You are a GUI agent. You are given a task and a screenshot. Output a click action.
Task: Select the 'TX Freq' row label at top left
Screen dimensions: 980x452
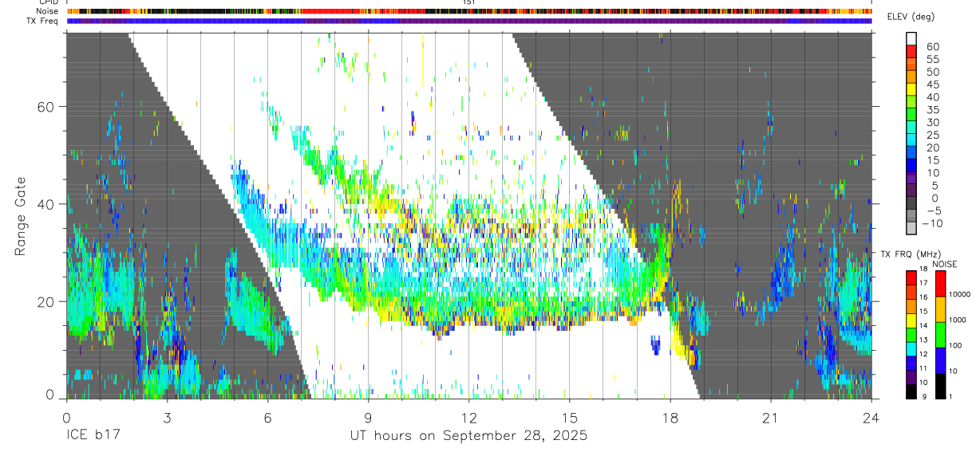point(43,21)
